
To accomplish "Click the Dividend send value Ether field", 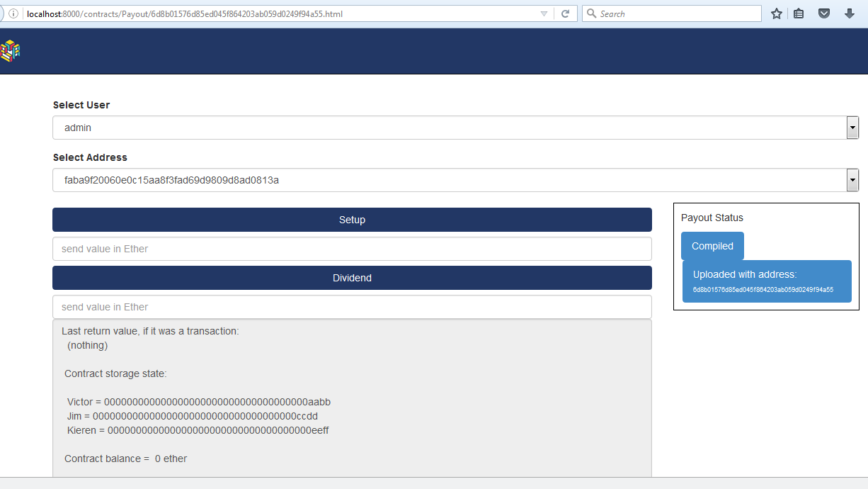I will point(352,306).
